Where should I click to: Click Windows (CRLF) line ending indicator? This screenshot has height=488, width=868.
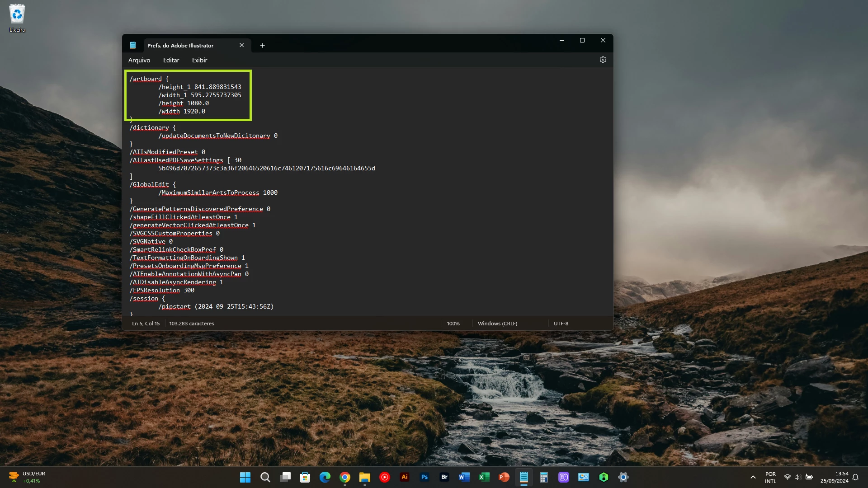tap(497, 324)
